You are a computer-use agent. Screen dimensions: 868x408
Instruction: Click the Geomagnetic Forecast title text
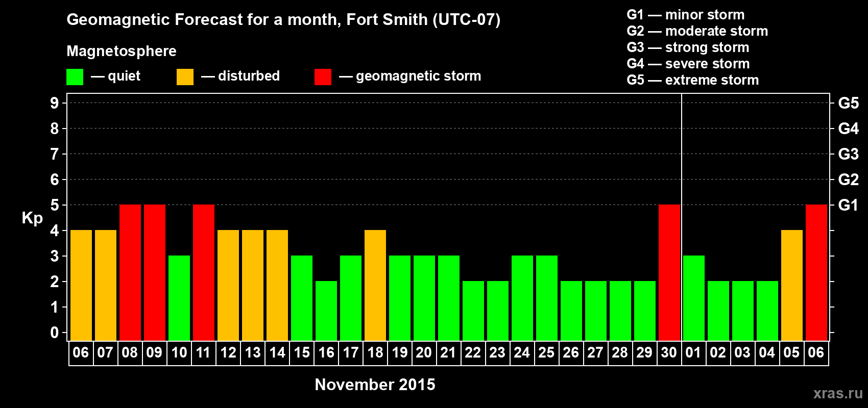[x=283, y=20]
